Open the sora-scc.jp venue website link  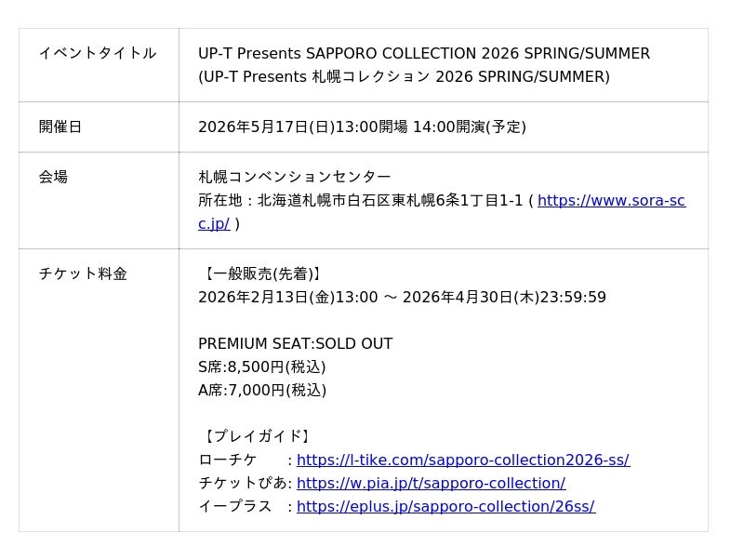pos(611,201)
